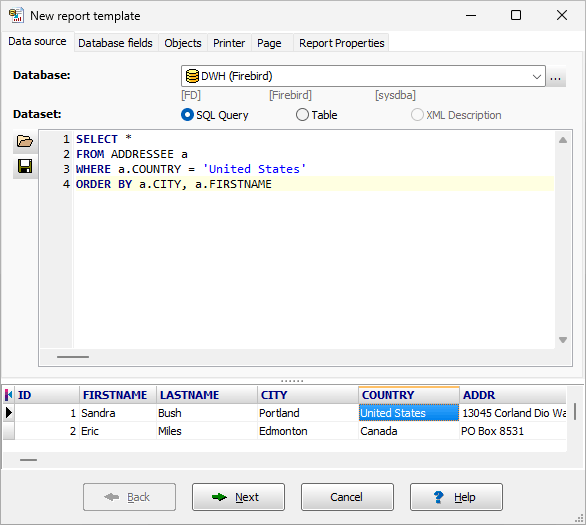Click the splitter dots between editor and grid
Viewport: 586px width, 525px height.
click(x=292, y=381)
